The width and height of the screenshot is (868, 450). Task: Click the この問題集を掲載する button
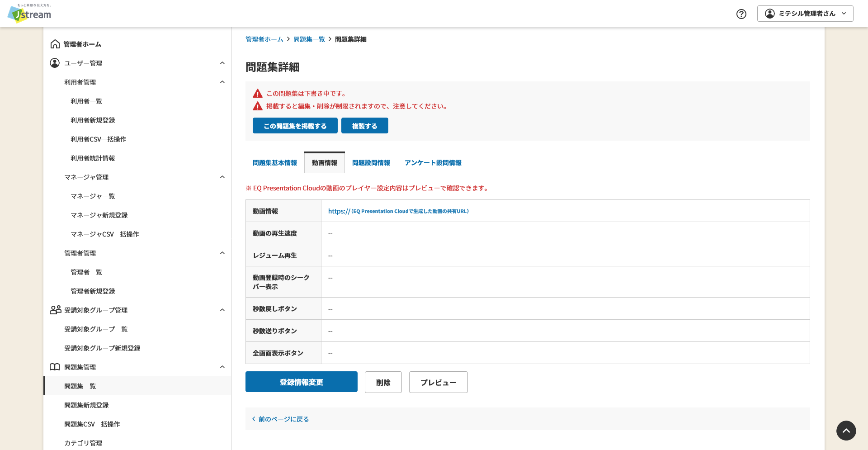pyautogui.click(x=295, y=126)
